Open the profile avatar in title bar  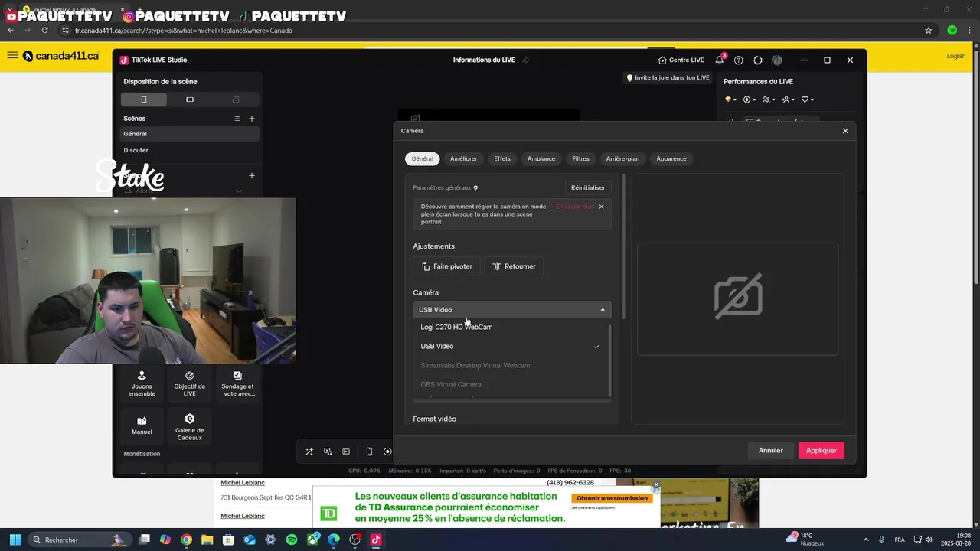tap(777, 60)
